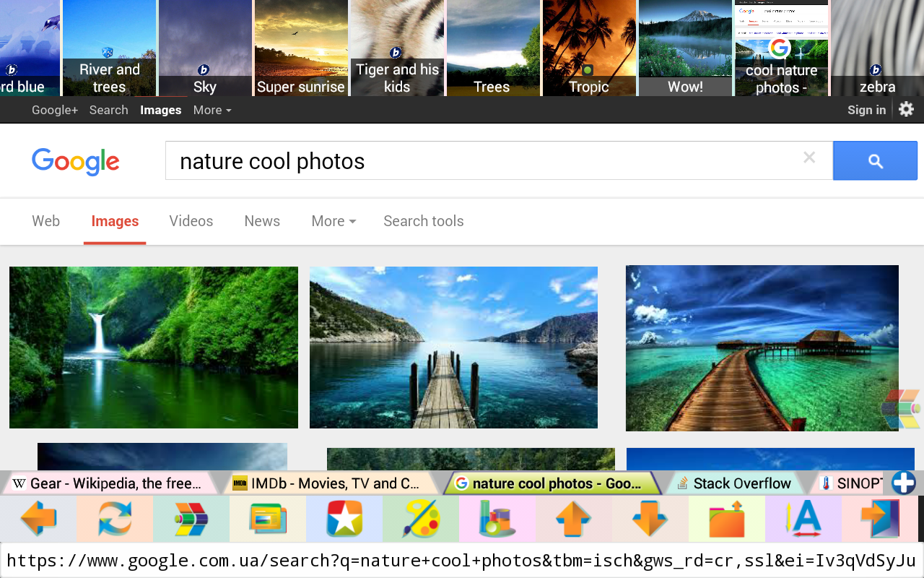Expand the More dropdown beside News
This screenshot has height=578, width=924.
(334, 221)
